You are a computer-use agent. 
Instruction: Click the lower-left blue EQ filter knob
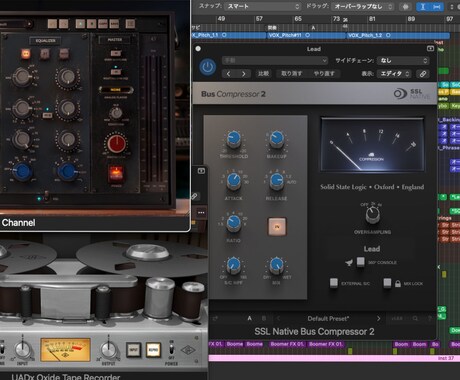(x=22, y=171)
